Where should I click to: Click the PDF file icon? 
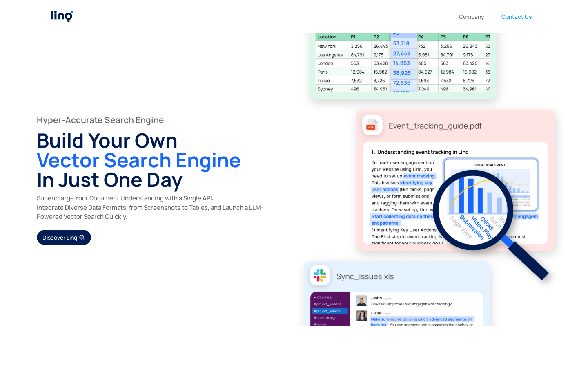tap(372, 125)
